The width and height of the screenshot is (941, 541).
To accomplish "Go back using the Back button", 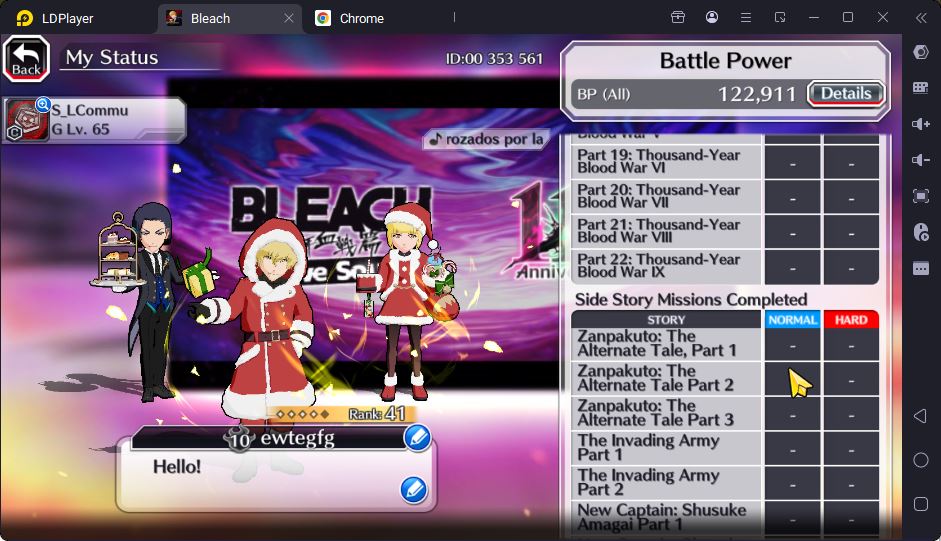I will point(26,58).
